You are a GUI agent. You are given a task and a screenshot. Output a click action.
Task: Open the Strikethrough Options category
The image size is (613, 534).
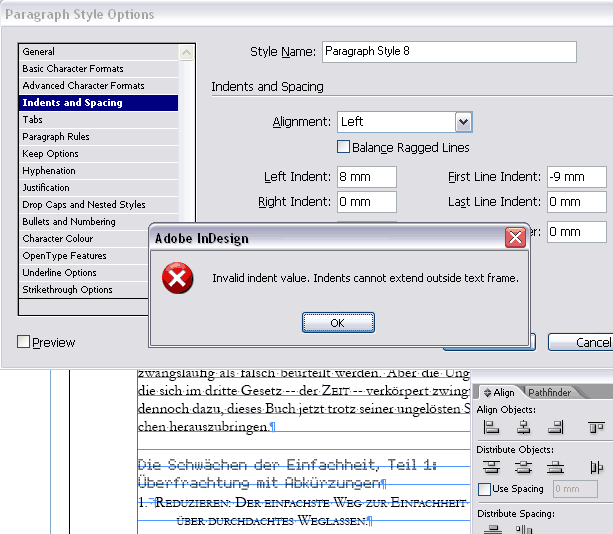84,290
